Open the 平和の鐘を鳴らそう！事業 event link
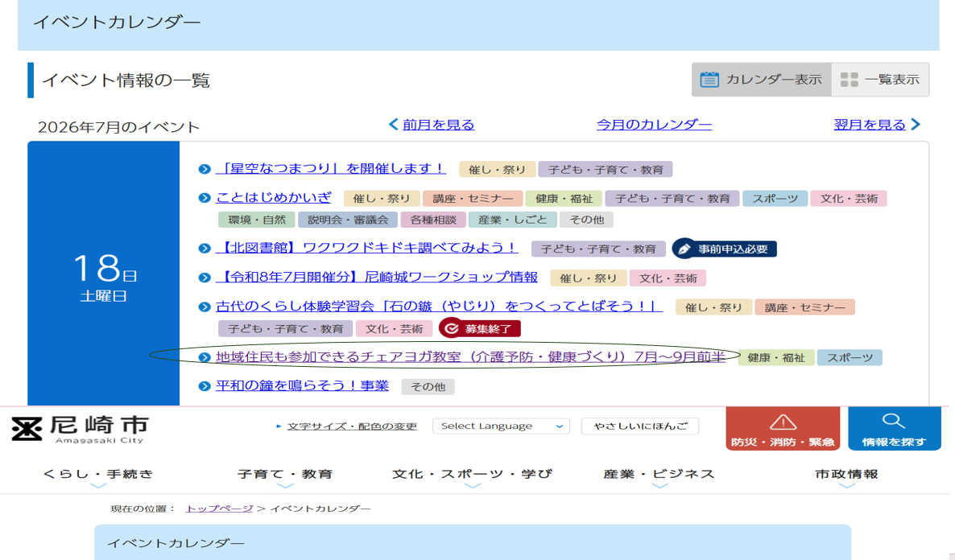Screen dimensions: 955x560 click(302, 386)
